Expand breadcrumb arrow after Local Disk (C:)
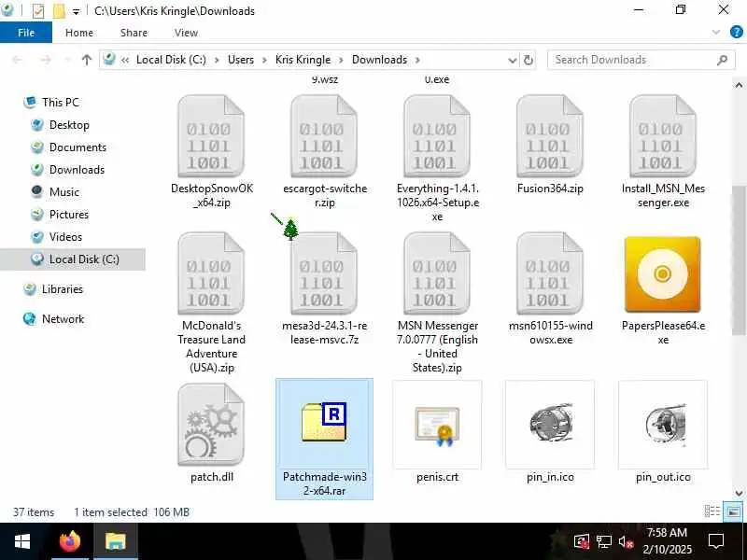This screenshot has height=560, width=747. pyautogui.click(x=217, y=60)
